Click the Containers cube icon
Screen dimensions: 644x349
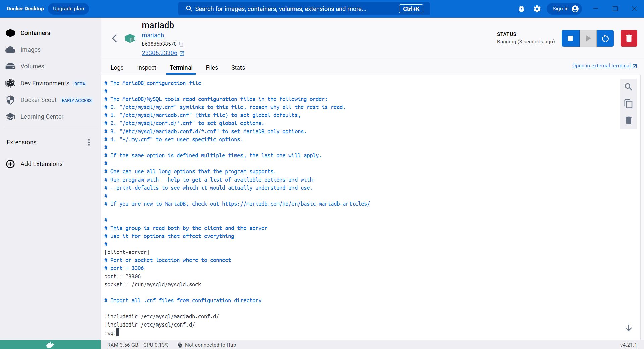coord(10,33)
